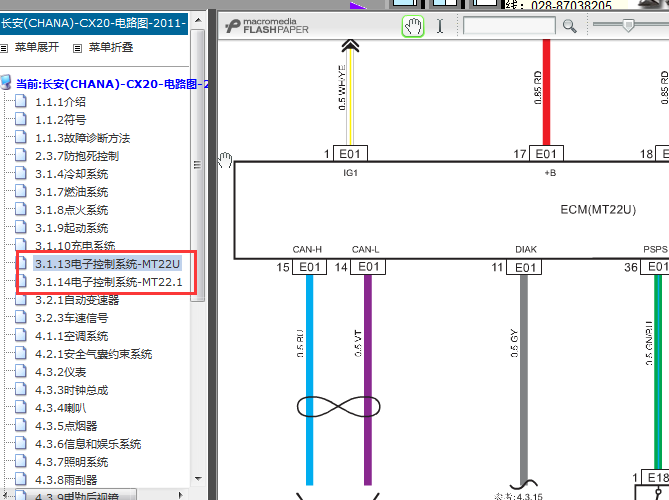Open 4.3.3时钟总成 page
This screenshot has height=500, width=669.
(71, 390)
